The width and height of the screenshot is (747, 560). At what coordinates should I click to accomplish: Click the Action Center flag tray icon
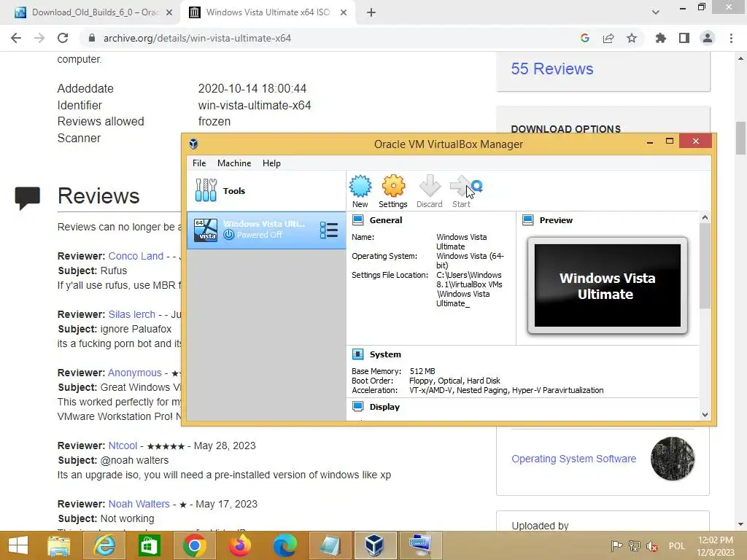[x=616, y=545]
